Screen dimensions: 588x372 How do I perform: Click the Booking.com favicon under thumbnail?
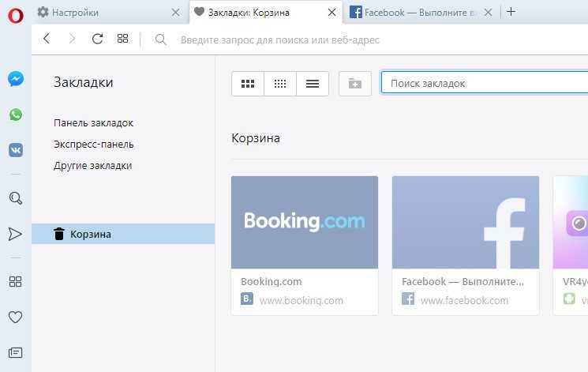[247, 299]
